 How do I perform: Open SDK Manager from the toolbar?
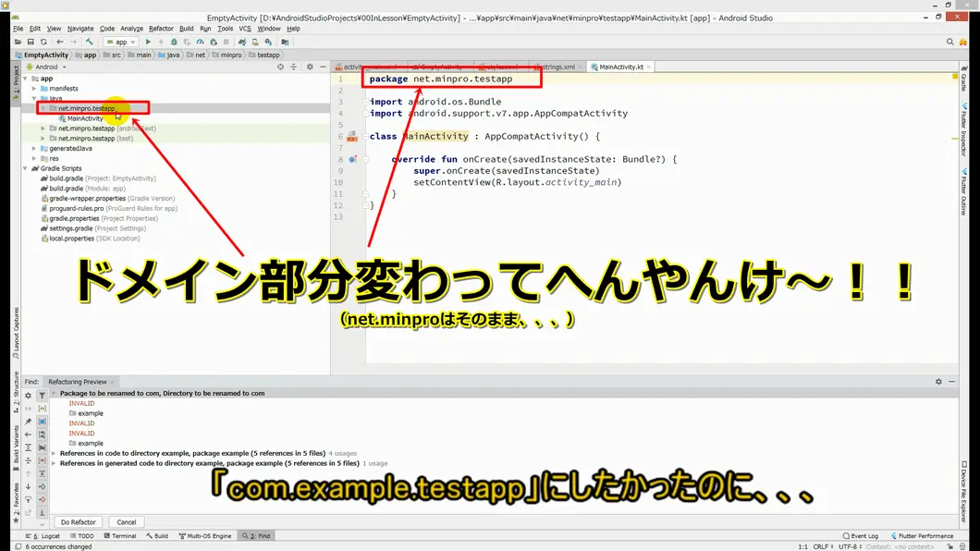(x=268, y=42)
